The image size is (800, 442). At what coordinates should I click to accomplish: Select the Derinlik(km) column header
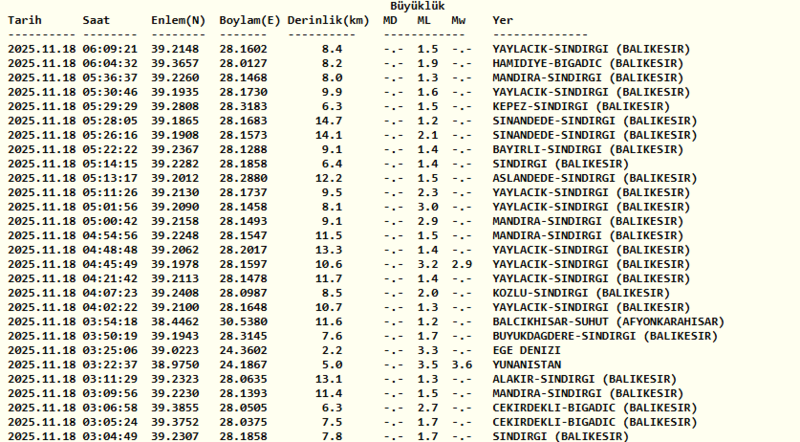[328, 20]
